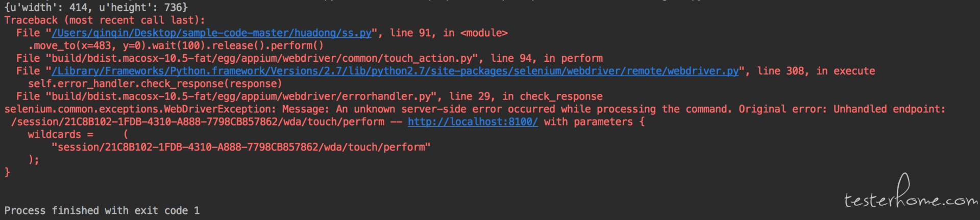Open the selenium webdriver.py file link
This screenshot has height=220, width=980.
click(395, 71)
